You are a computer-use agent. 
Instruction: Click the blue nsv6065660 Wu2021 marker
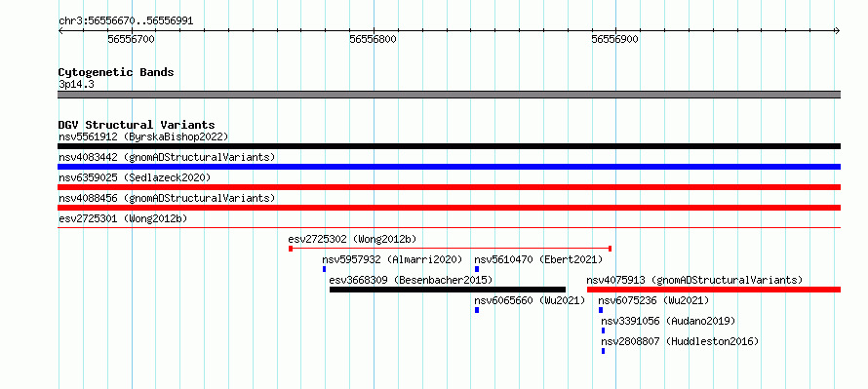[x=477, y=310]
